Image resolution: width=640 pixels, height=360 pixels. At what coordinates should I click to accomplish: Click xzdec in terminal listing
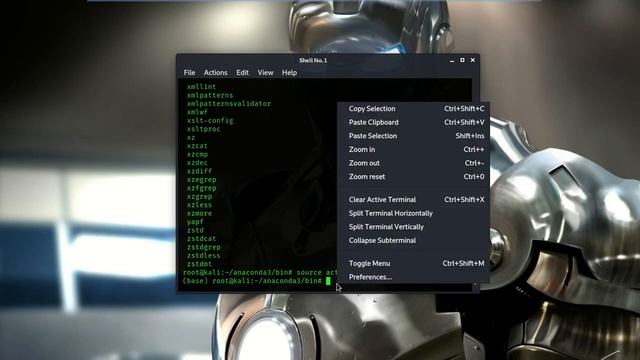pos(197,162)
